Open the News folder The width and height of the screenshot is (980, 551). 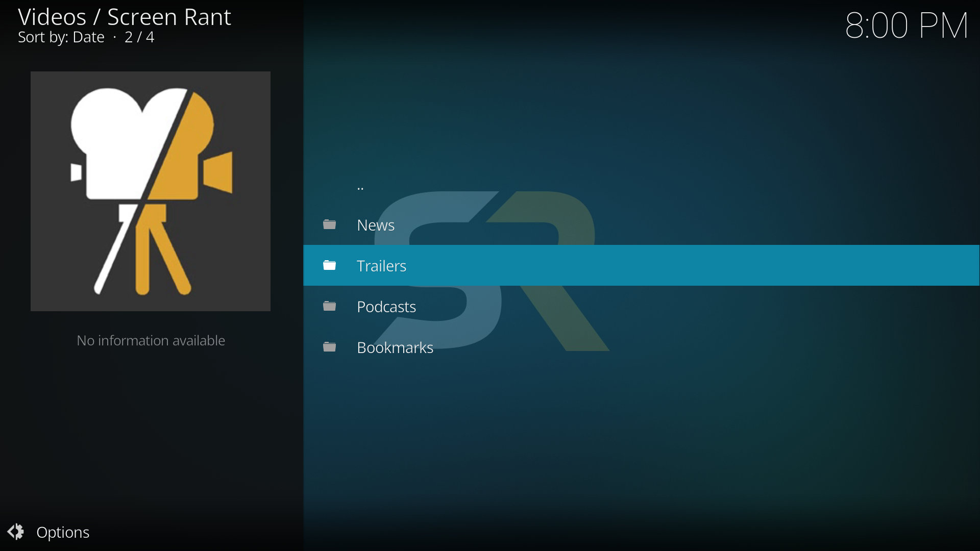376,225
